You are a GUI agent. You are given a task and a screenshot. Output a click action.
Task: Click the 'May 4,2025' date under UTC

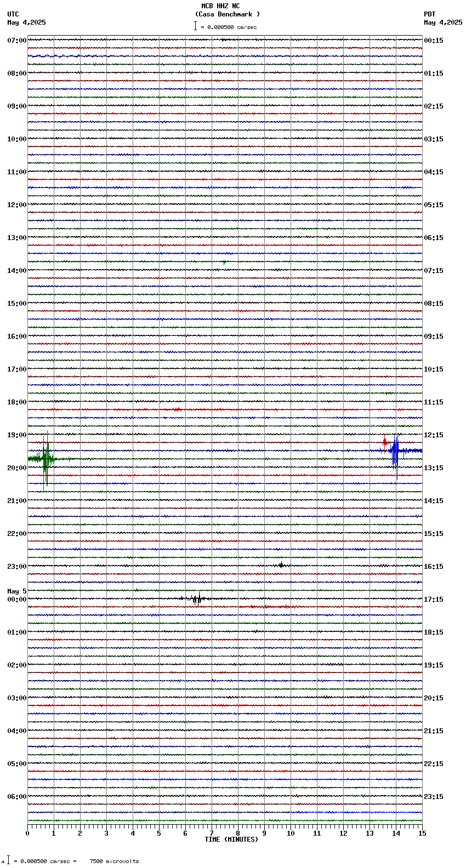coord(27,22)
